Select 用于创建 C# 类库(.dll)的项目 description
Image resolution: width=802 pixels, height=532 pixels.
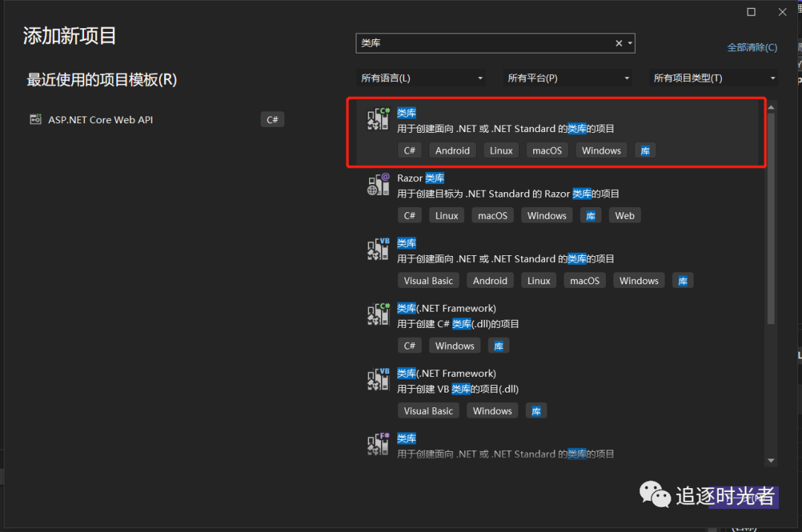[457, 324]
